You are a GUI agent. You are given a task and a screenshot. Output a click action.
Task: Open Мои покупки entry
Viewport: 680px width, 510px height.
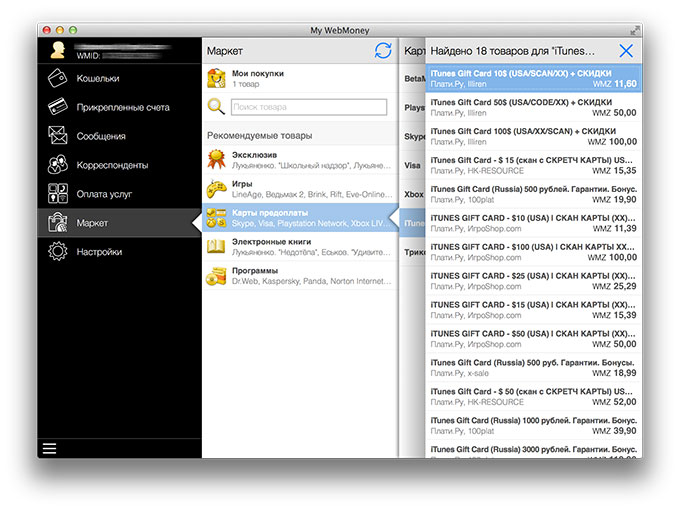tap(300, 78)
